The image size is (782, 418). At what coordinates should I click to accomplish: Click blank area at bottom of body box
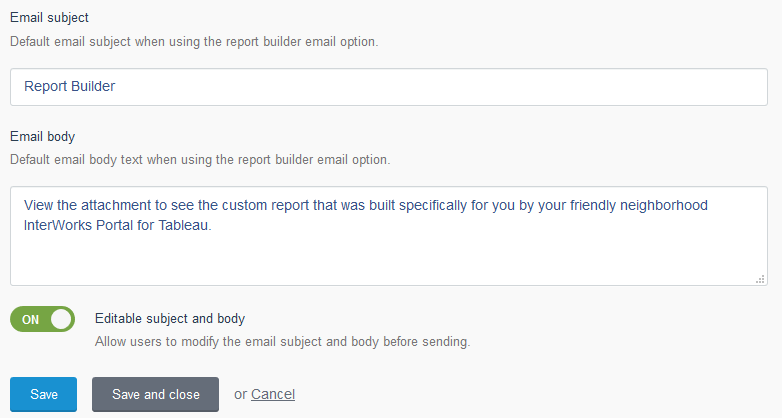pos(389,262)
